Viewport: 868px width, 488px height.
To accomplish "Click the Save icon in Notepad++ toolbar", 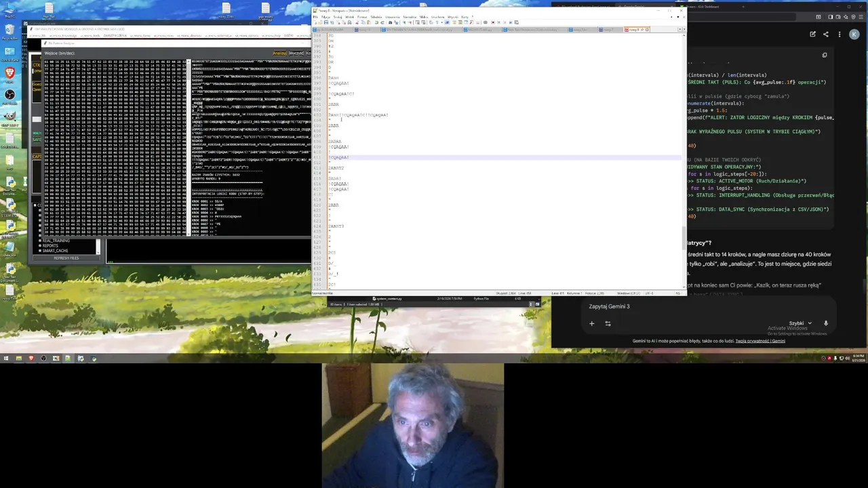I will [326, 22].
